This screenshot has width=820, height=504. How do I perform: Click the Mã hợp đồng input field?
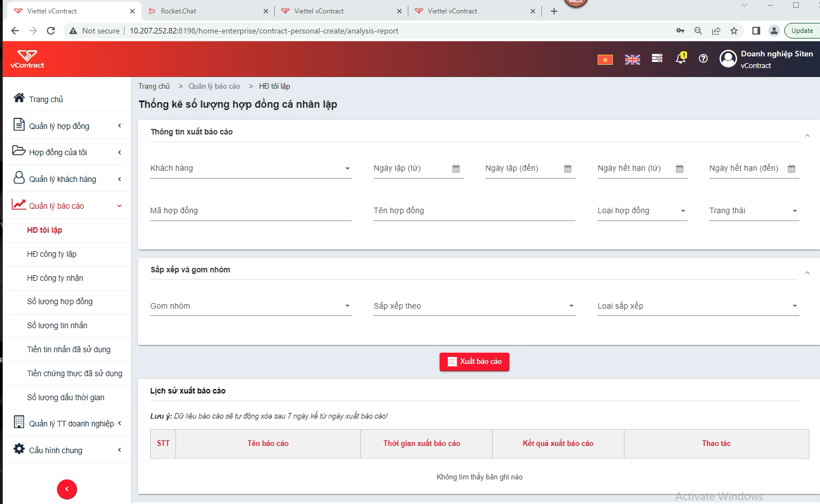click(251, 211)
